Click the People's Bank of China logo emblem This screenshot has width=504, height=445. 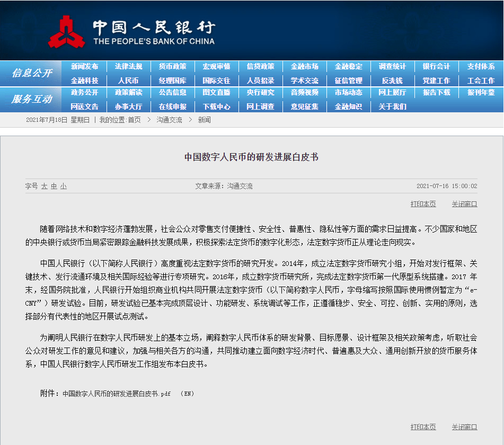tap(67, 32)
